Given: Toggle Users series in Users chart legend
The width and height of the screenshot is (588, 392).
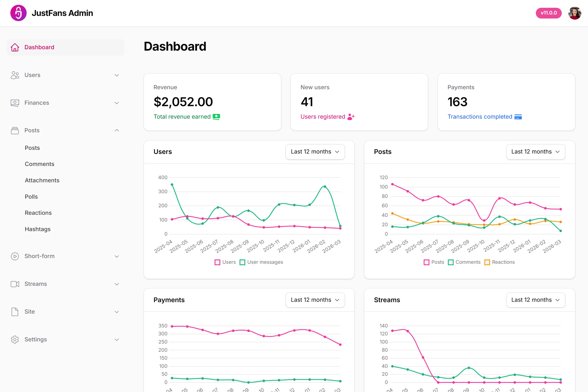Looking at the screenshot, I should click(225, 262).
